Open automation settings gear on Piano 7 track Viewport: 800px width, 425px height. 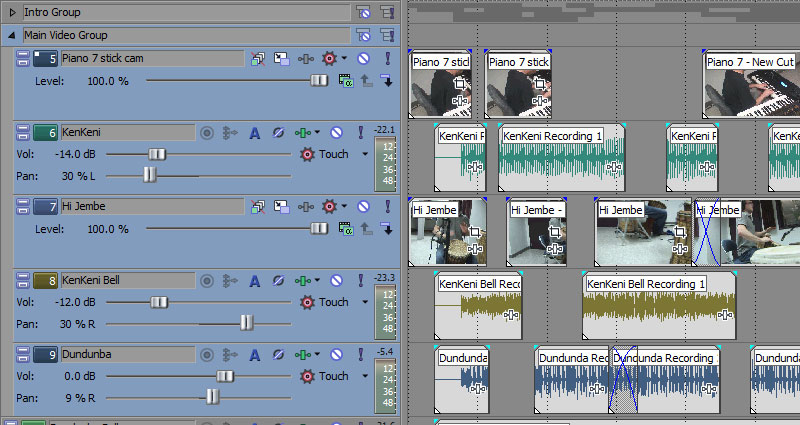click(x=330, y=59)
